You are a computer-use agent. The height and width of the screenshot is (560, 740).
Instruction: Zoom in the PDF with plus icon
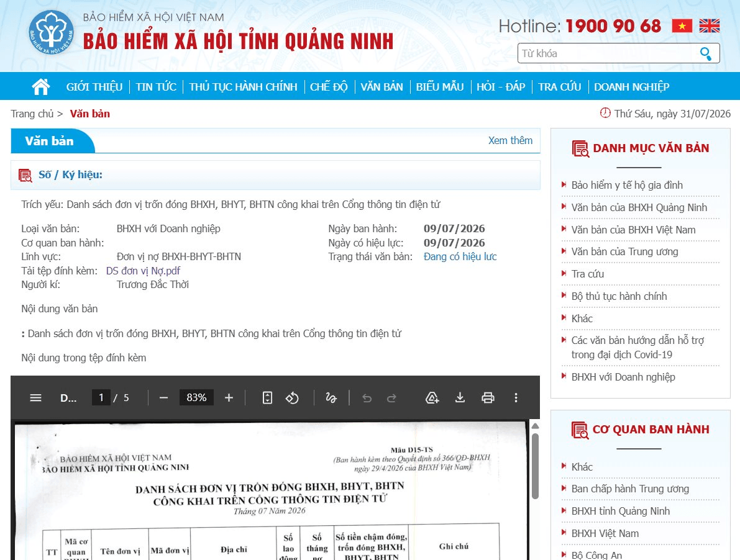[x=229, y=398]
